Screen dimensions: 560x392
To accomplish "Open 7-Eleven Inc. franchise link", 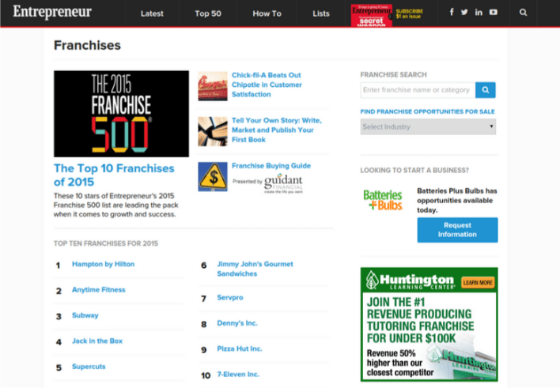I will pos(238,375).
